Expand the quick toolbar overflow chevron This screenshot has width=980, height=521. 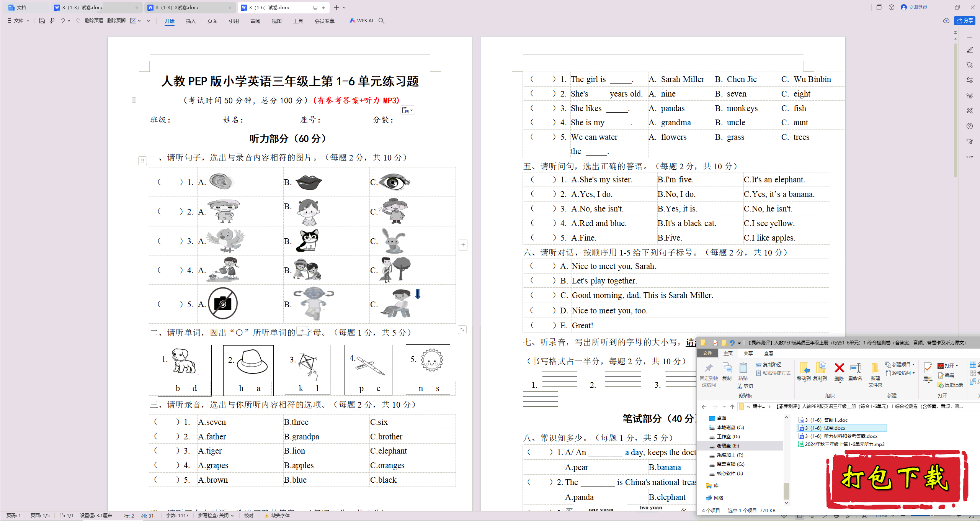[149, 21]
